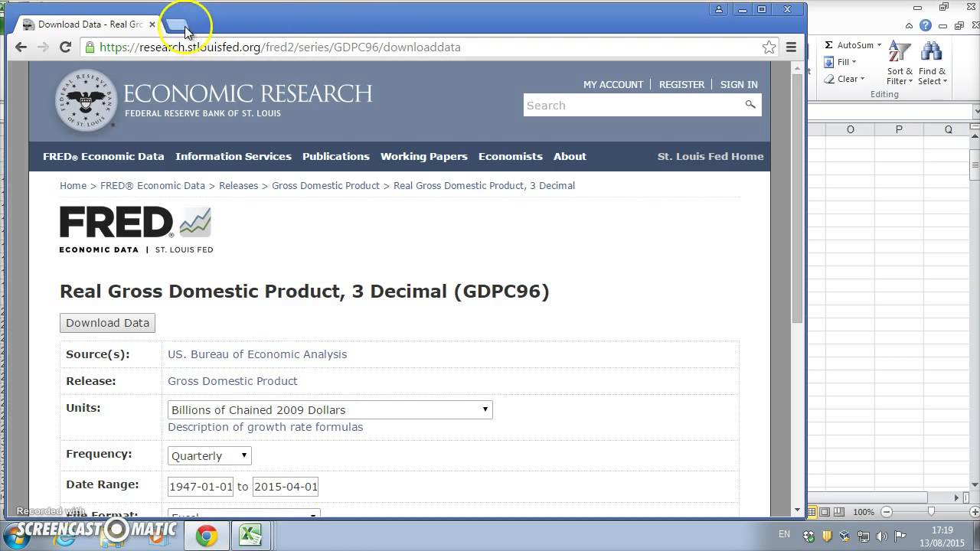Open Information Services nav menu
This screenshot has width=980, height=551.
click(x=234, y=156)
